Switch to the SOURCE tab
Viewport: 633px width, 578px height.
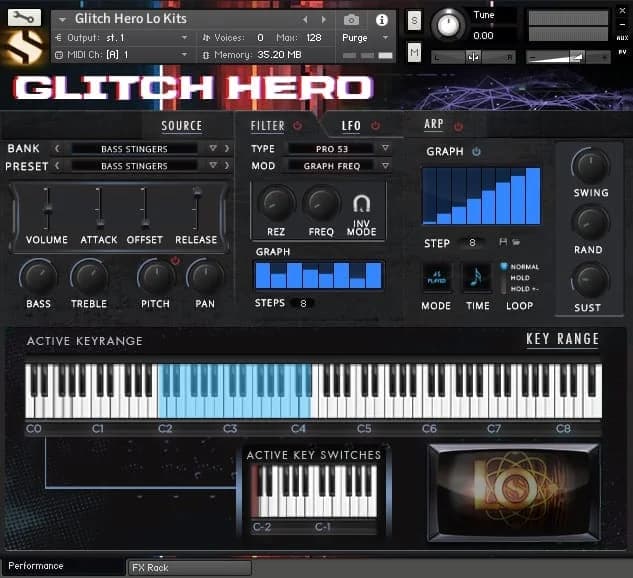pyautogui.click(x=182, y=126)
